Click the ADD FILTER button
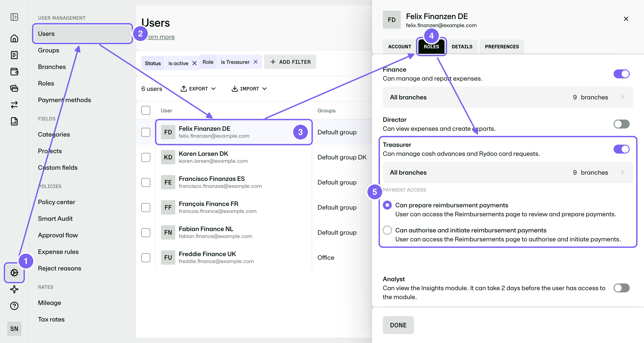This screenshot has height=343, width=644. (290, 62)
